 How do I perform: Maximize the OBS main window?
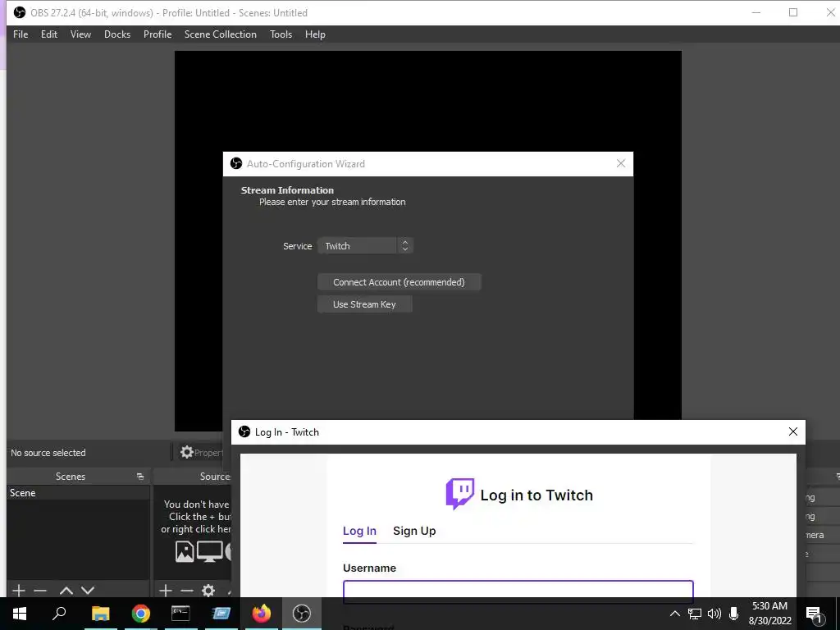tap(793, 12)
